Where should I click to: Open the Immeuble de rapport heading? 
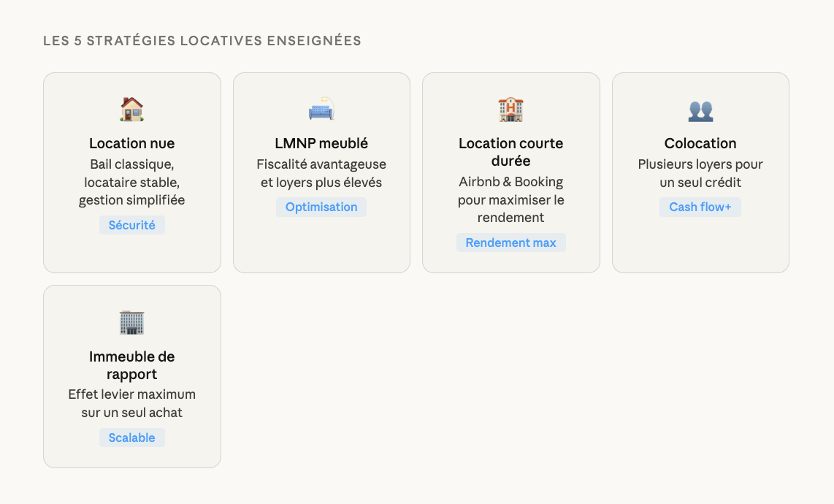pos(132,365)
